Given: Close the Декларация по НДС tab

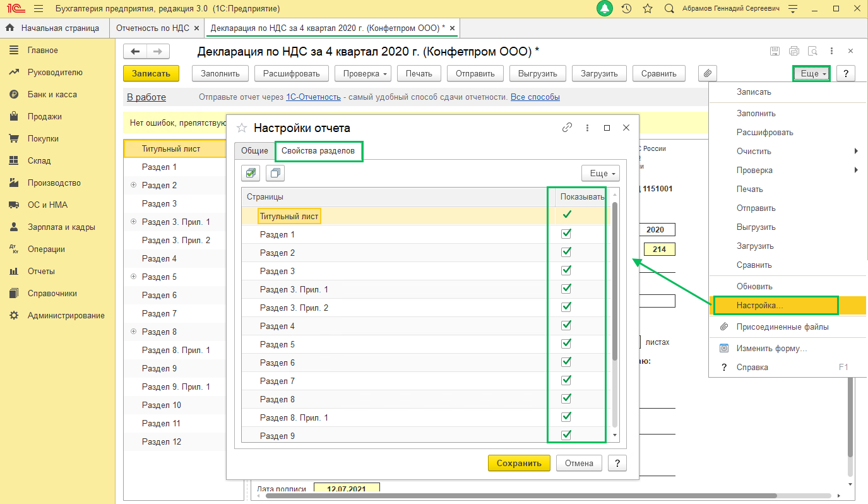Looking at the screenshot, I should tap(452, 28).
